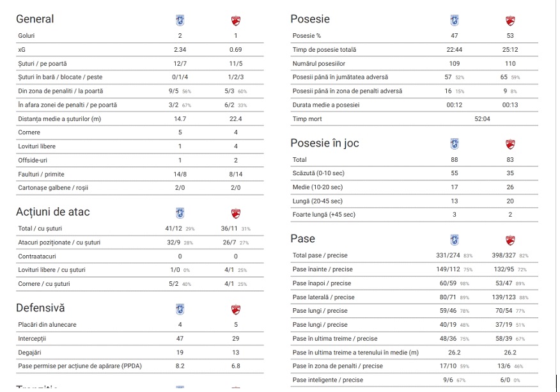This screenshot has width=560, height=392.
Task: Select blue team crest beside Acțiuni de atac
Action: pos(180,213)
